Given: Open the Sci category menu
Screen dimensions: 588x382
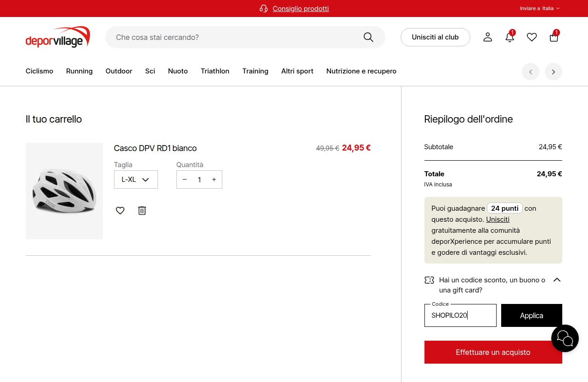Looking at the screenshot, I should (x=150, y=71).
